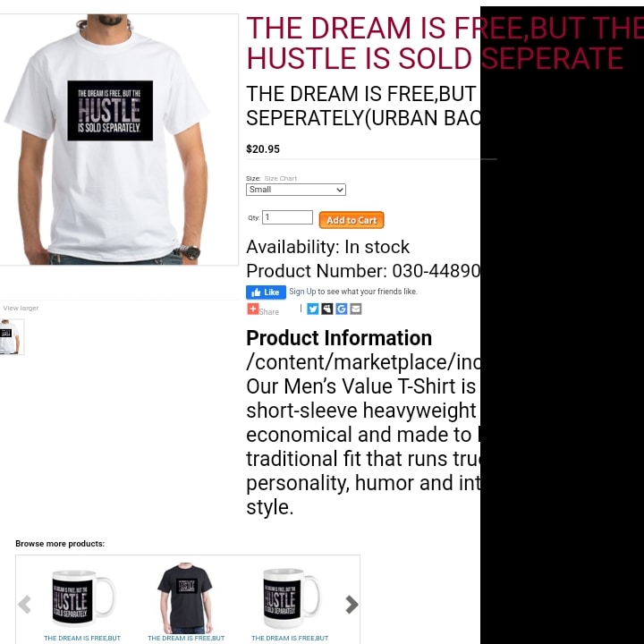Like the product with the Facebook Like button
644x644 pixels.
[266, 292]
